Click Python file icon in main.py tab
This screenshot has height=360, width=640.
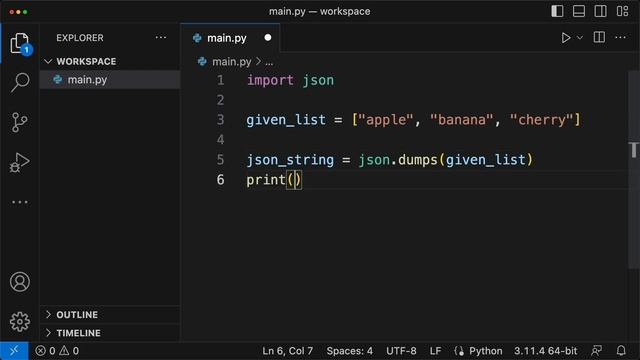(x=197, y=38)
